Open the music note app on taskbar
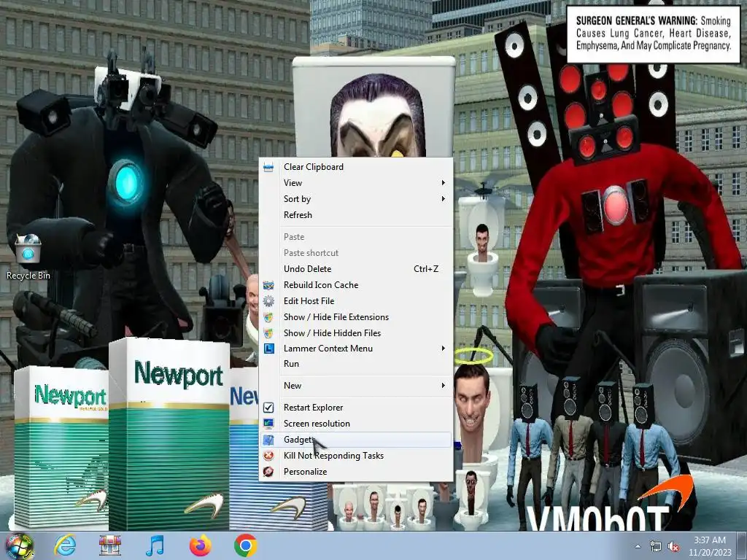Viewport: 747px width, 560px height. [155, 545]
